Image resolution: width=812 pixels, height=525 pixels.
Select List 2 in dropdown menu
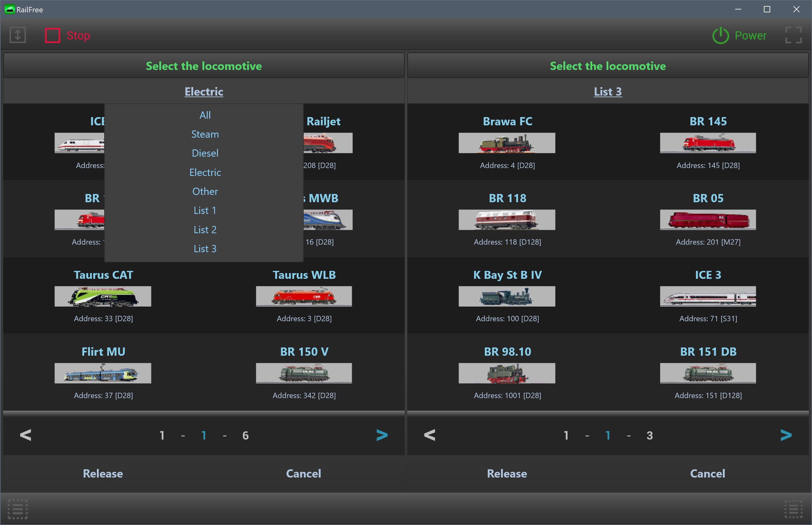pyautogui.click(x=205, y=229)
